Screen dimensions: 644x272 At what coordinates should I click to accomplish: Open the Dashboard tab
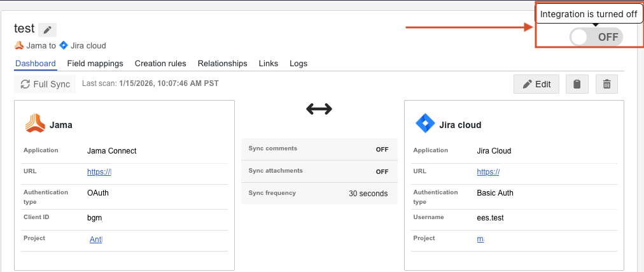(36, 63)
